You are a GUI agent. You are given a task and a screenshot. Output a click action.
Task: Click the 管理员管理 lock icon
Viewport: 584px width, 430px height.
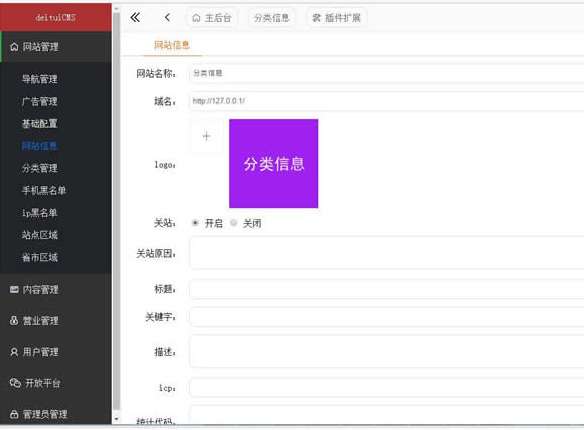[x=14, y=414]
